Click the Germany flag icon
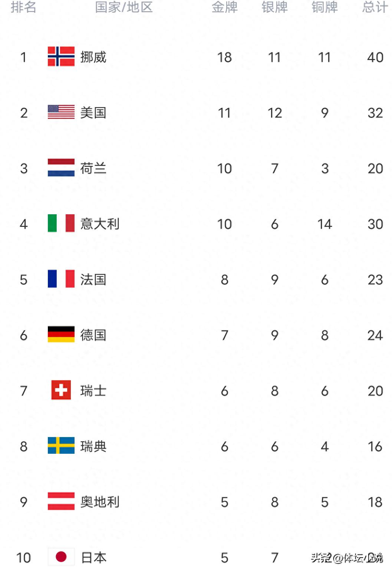Screen dimensions: 392x572 (61, 335)
